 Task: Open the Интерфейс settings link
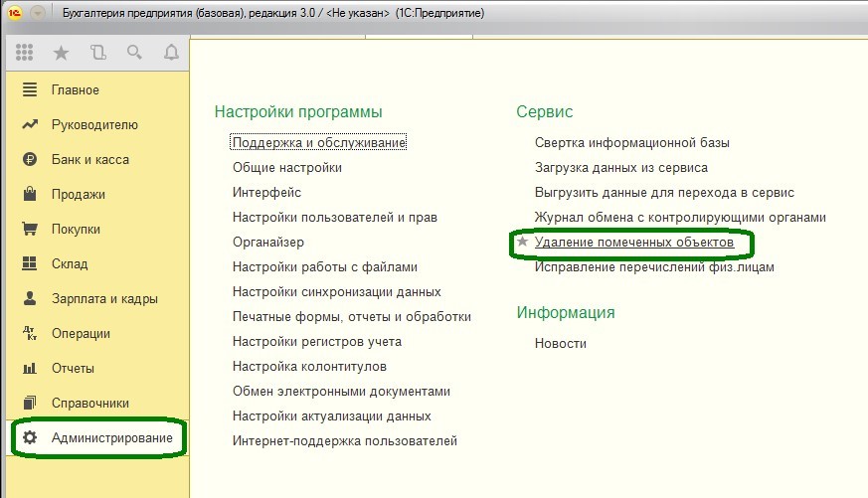coord(266,192)
